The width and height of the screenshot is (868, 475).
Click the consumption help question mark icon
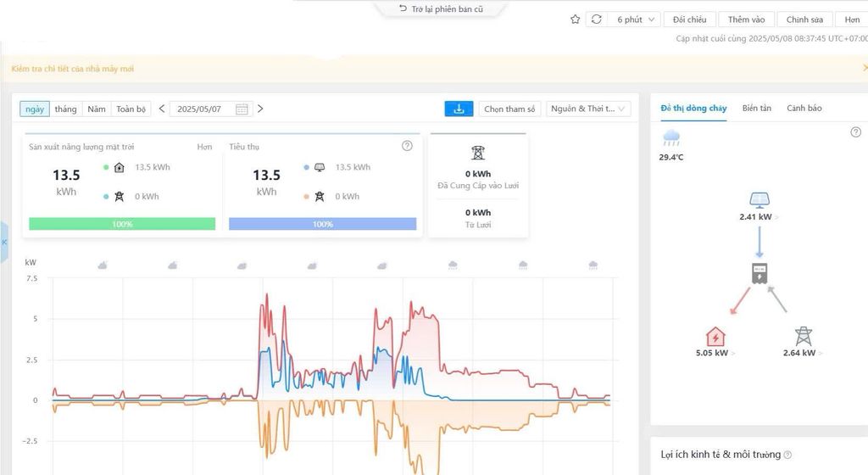click(x=407, y=146)
